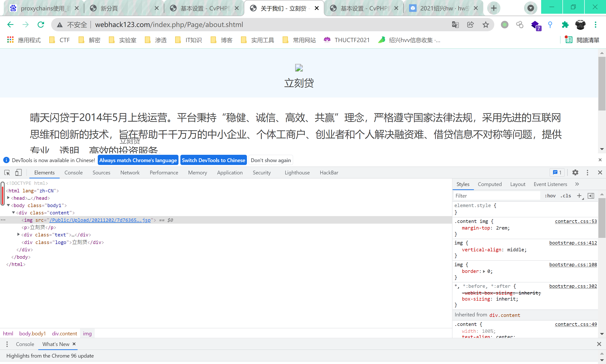Image resolution: width=606 pixels, height=364 pixels.
Task: Click the address bar URL
Action: (169, 25)
